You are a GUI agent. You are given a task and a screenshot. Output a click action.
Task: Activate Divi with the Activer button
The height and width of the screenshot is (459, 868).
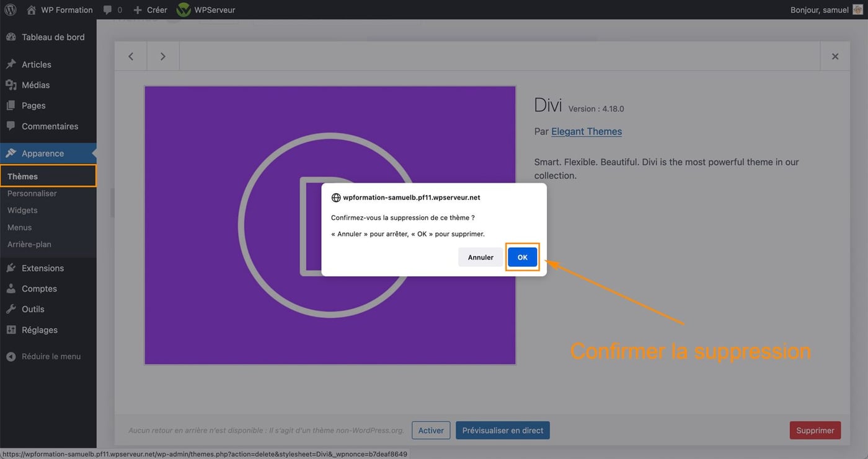pyautogui.click(x=431, y=430)
